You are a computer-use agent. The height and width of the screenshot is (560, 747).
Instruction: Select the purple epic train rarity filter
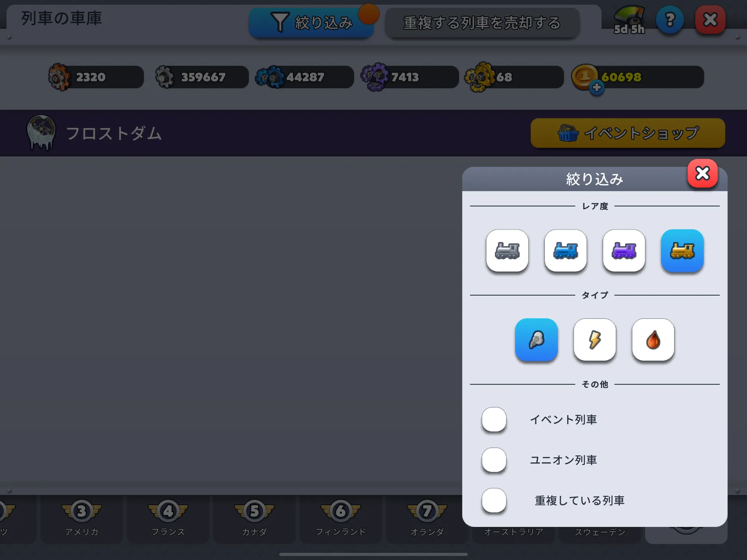[x=624, y=250]
